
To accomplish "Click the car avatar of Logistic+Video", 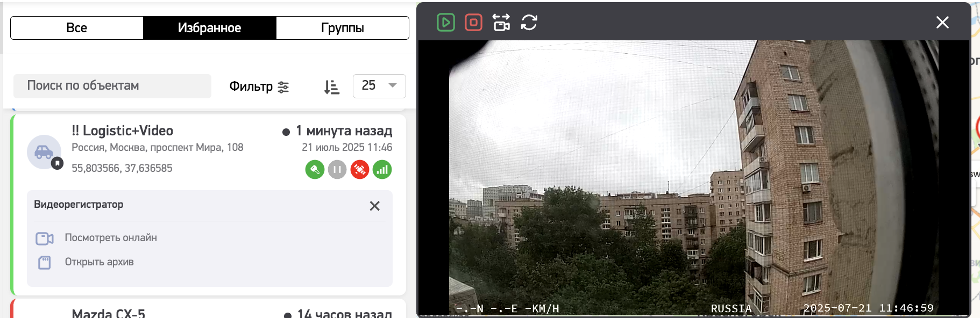I will click(x=44, y=152).
